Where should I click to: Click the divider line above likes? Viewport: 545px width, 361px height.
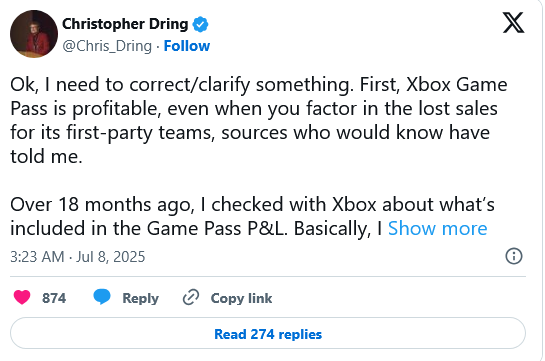click(x=268, y=277)
